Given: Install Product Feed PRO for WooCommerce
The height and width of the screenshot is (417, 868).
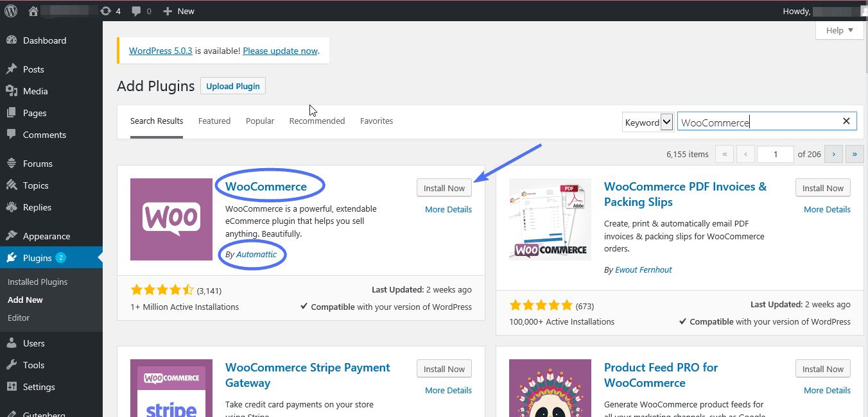Looking at the screenshot, I should (x=823, y=369).
